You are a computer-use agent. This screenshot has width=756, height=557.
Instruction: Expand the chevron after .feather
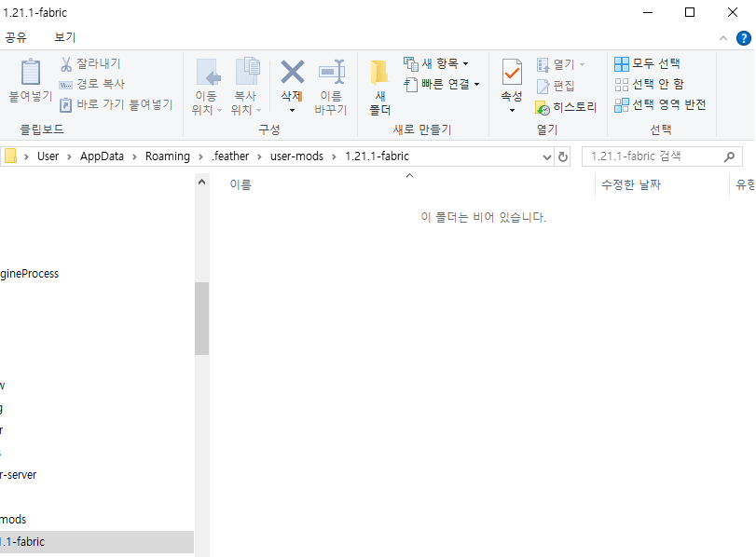(x=259, y=156)
